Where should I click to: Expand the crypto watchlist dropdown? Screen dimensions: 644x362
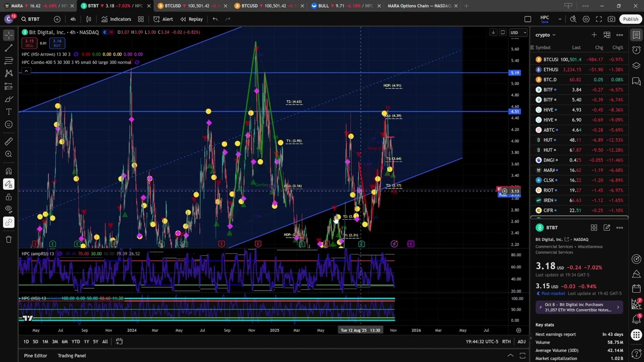point(545,35)
